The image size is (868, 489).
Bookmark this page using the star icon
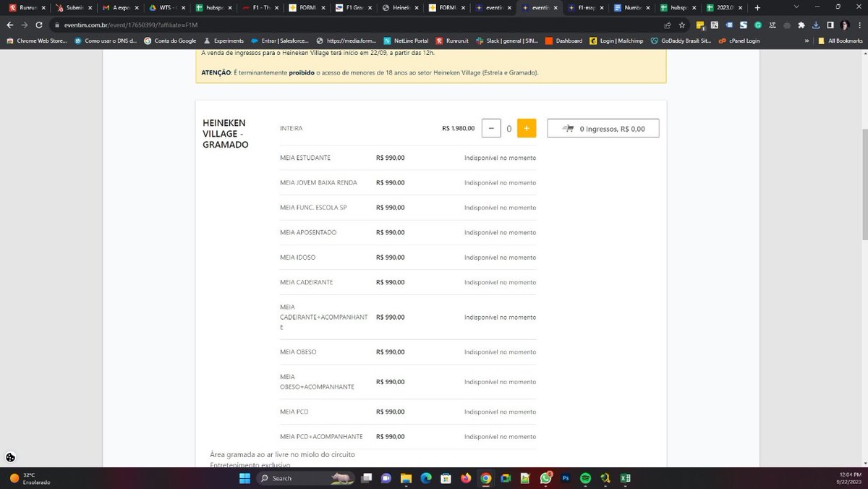tap(681, 24)
